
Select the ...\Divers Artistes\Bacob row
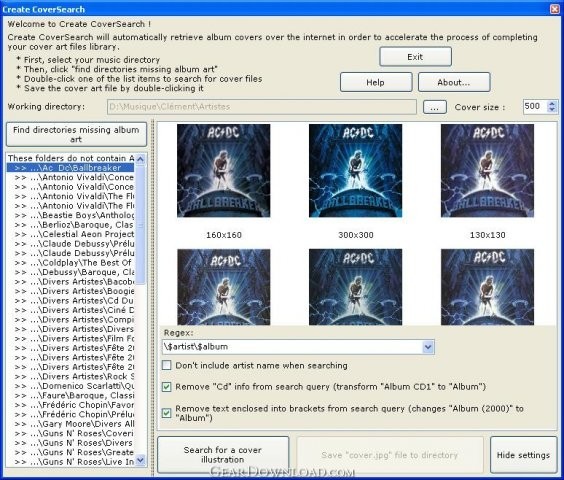71,282
